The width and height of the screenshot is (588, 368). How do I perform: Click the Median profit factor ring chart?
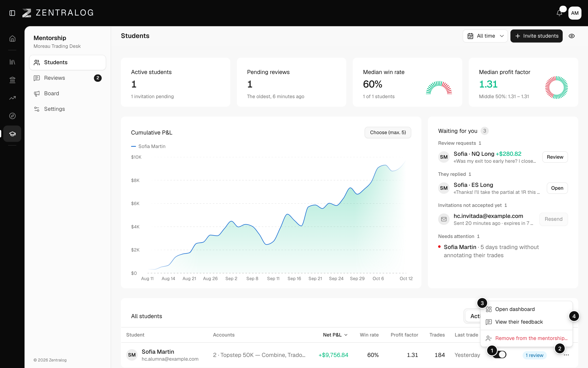(x=556, y=88)
